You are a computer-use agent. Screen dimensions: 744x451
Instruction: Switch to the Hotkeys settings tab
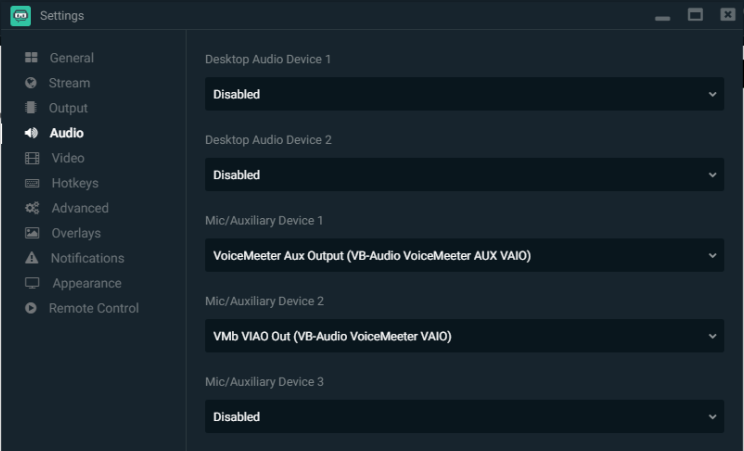[74, 183]
